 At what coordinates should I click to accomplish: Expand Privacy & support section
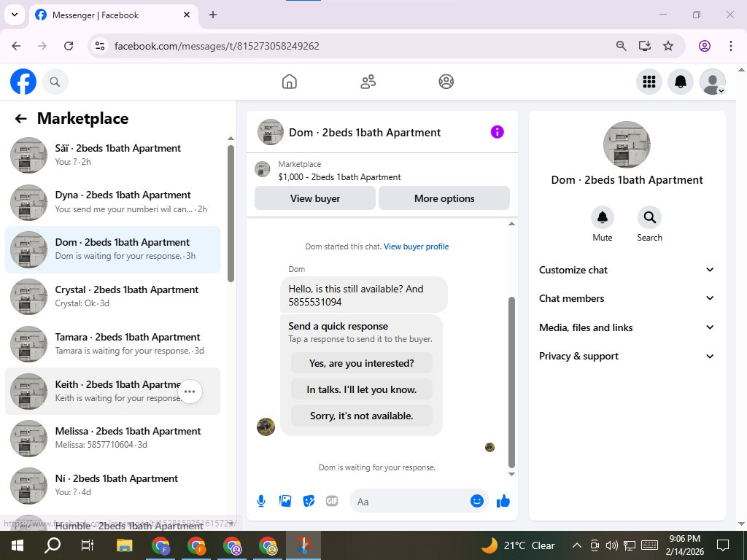627,356
